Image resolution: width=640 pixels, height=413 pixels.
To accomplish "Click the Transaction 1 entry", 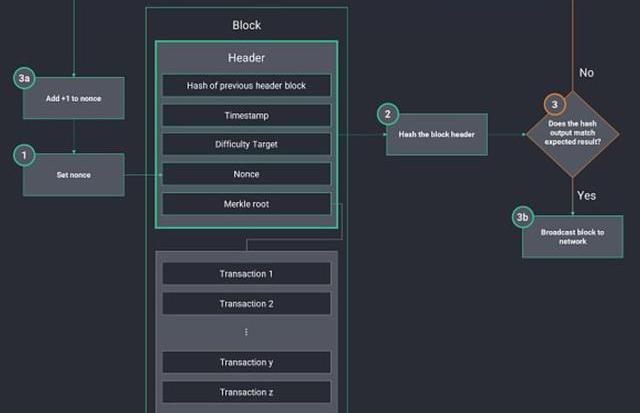I will coord(246,274).
